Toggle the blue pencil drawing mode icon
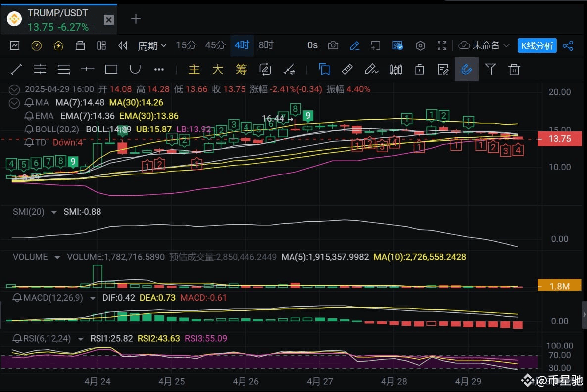587x392 pixels. tap(354, 45)
